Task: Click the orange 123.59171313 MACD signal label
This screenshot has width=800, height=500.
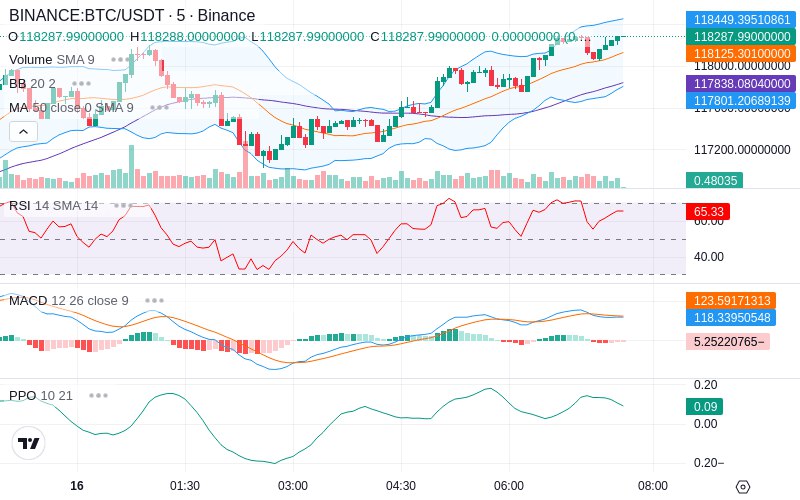Action: click(x=731, y=301)
